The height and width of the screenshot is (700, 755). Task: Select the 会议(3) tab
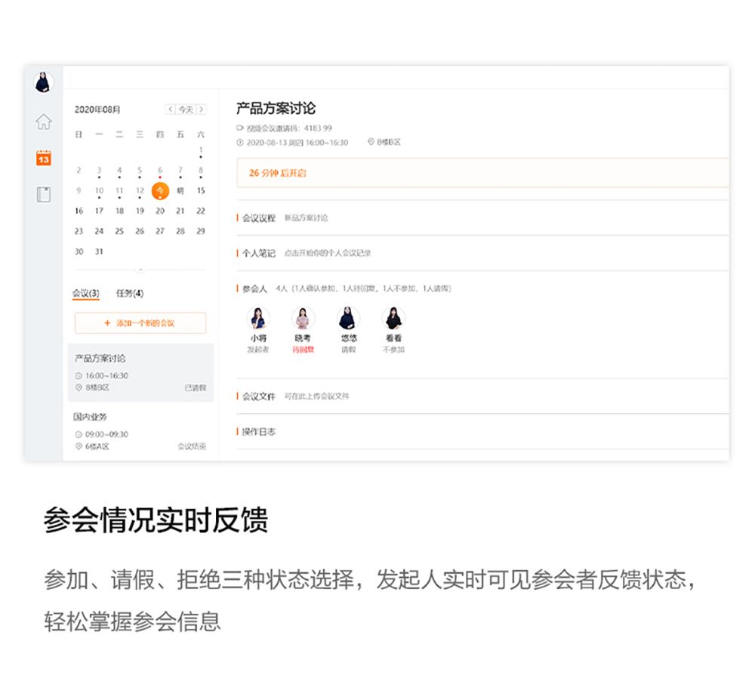[x=85, y=293]
